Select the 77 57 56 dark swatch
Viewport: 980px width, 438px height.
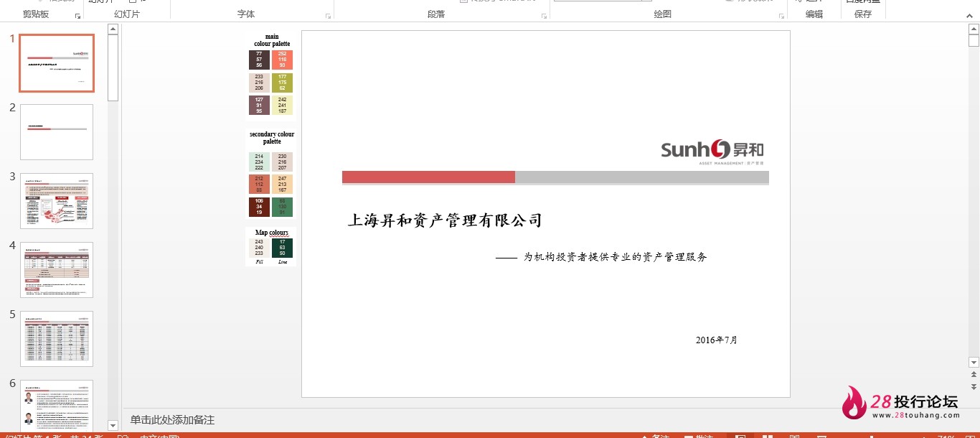[x=259, y=60]
